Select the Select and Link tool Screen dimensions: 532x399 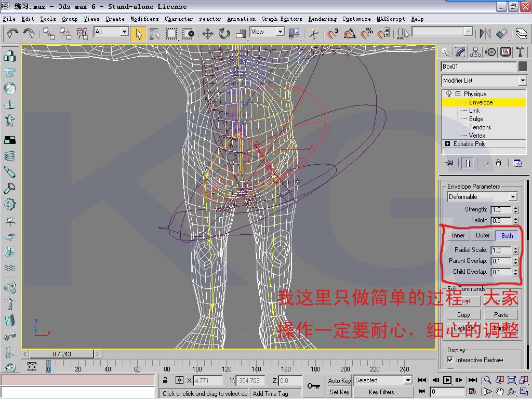49,34
